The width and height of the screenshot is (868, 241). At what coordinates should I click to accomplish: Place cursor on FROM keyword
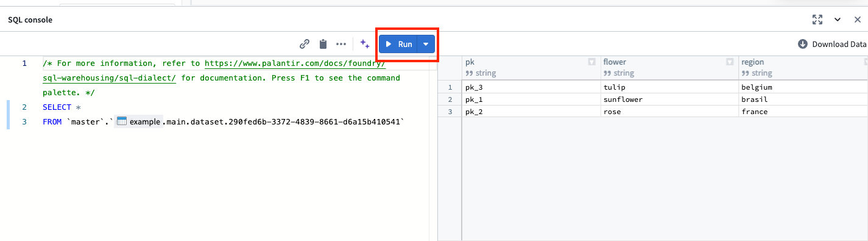[x=52, y=122]
